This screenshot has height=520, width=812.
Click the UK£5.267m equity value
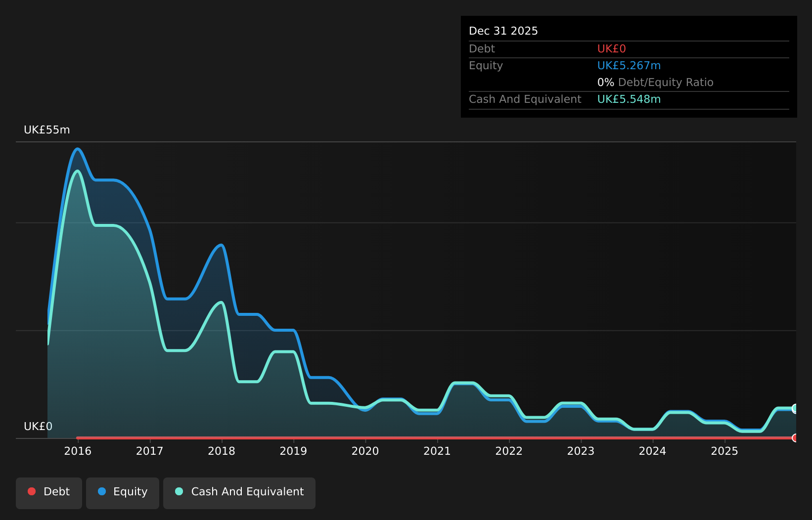629,66
